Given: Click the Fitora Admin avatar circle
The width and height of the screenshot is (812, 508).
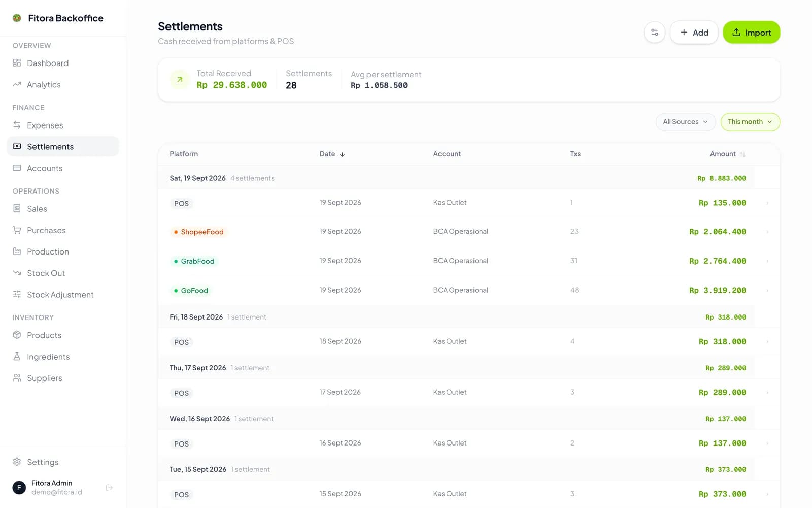Looking at the screenshot, I should [x=19, y=488].
